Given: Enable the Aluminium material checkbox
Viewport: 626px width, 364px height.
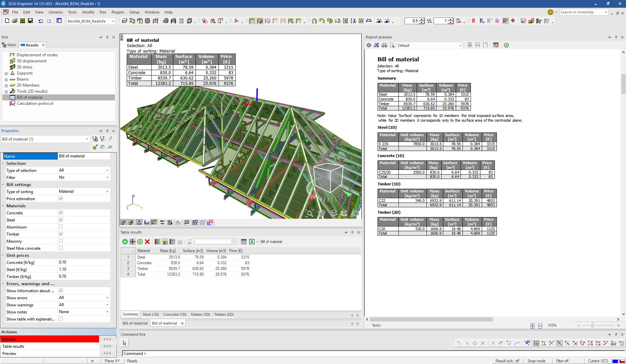Looking at the screenshot, I should 61,227.
